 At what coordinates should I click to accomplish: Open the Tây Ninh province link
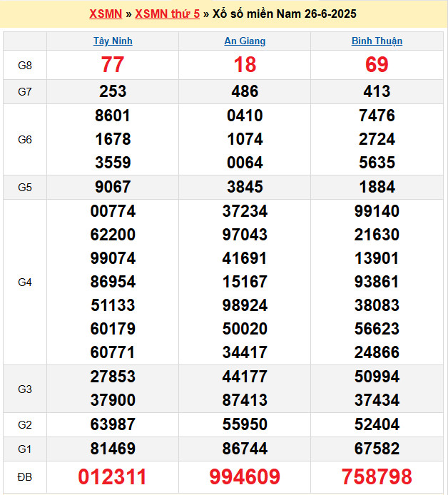click(x=113, y=41)
